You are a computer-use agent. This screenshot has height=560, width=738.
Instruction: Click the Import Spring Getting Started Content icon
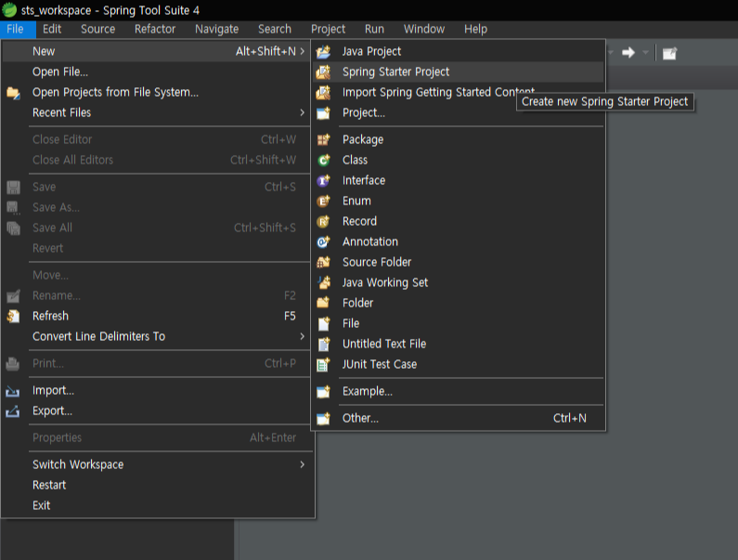coord(323,92)
